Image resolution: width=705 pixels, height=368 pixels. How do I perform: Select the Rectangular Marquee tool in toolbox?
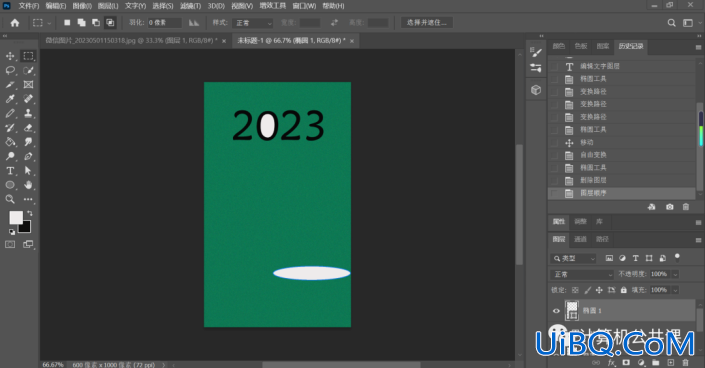click(28, 56)
